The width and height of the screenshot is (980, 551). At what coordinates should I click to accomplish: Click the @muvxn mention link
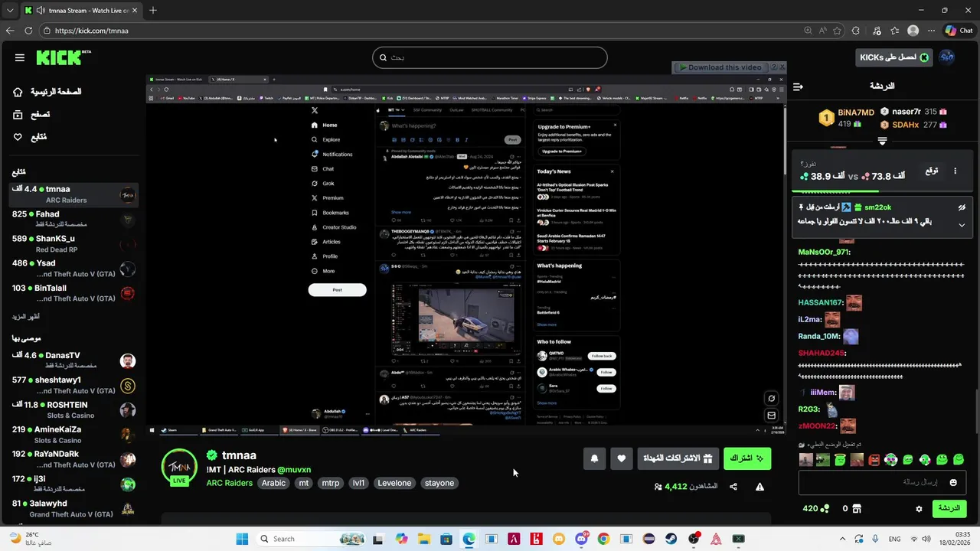[x=294, y=470]
